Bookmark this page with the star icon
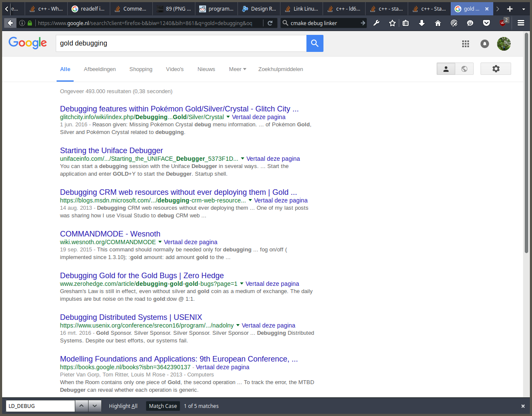The image size is (532, 416). pyautogui.click(x=392, y=23)
